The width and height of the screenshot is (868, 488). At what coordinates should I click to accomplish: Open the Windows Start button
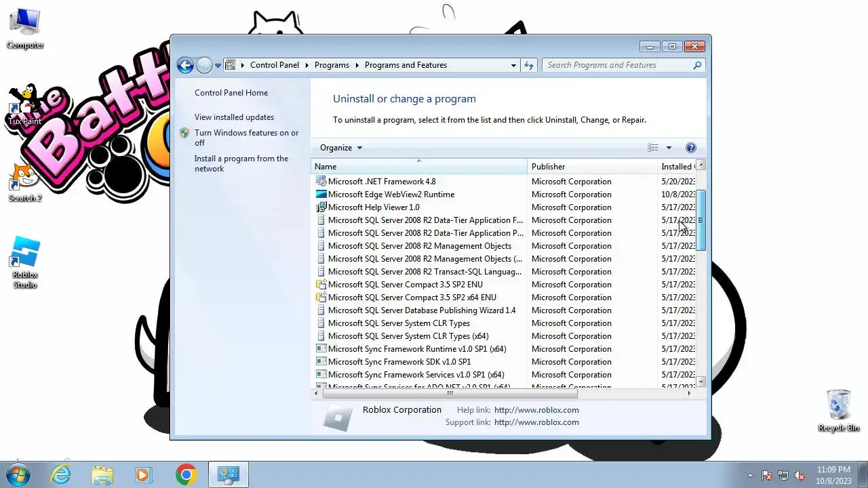18,475
